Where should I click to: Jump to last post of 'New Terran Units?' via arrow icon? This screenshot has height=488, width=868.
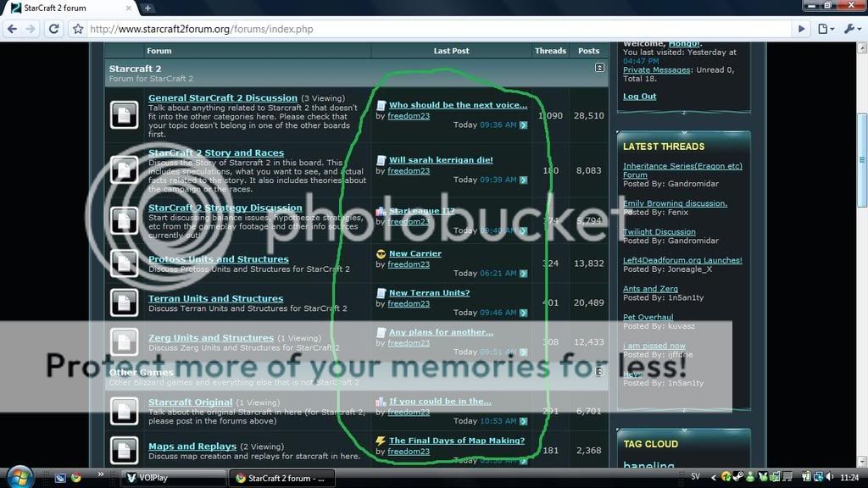pyautogui.click(x=523, y=313)
